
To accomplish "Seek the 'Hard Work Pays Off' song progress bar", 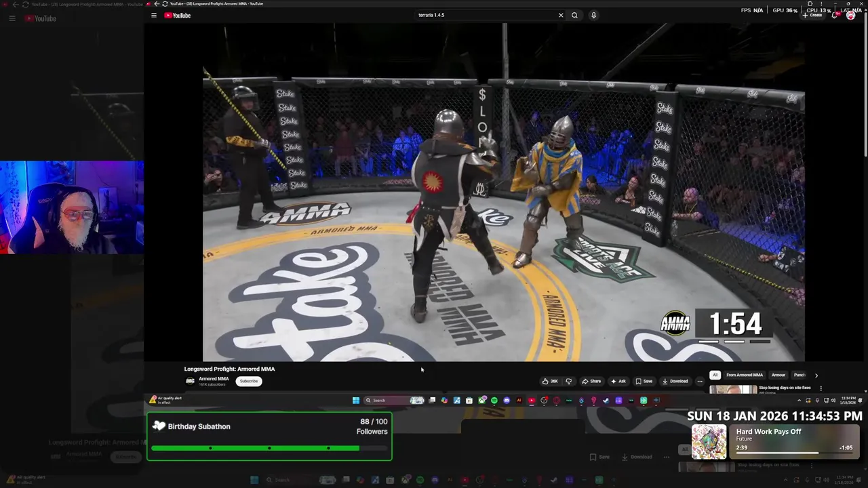I will tap(794, 453).
